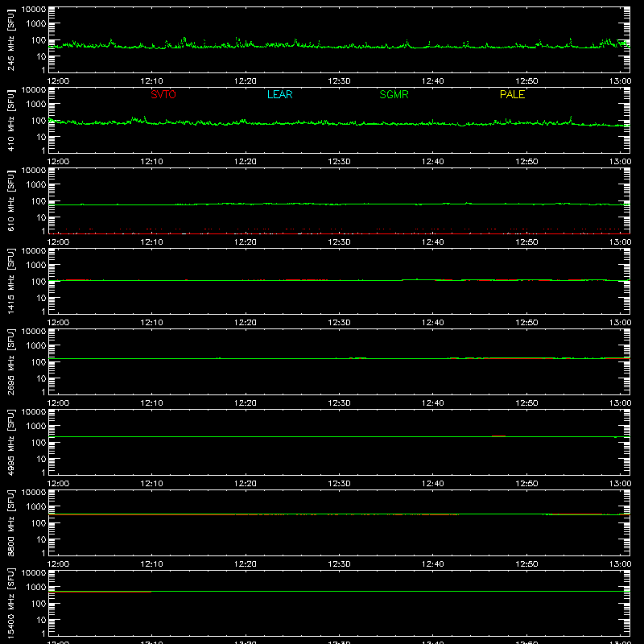Select the 1415 MHz [SFU] axis title

coord(11,281)
